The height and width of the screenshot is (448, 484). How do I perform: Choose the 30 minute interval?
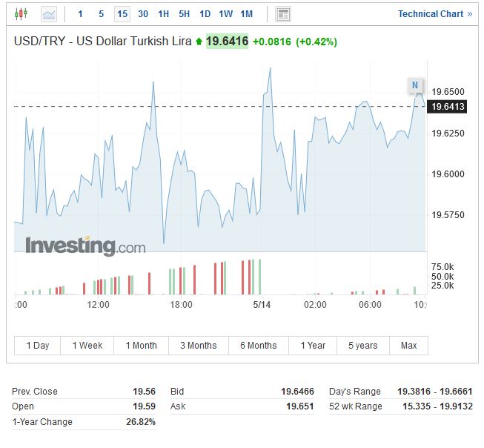pyautogui.click(x=143, y=14)
